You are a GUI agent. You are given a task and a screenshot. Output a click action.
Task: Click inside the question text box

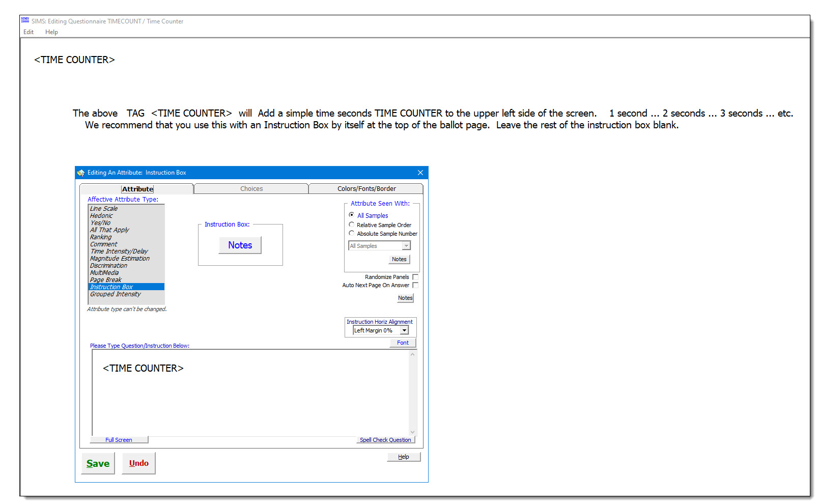pyautogui.click(x=250, y=397)
